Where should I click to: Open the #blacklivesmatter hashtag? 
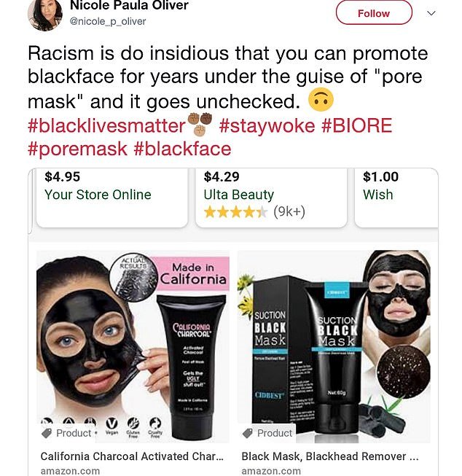106,125
